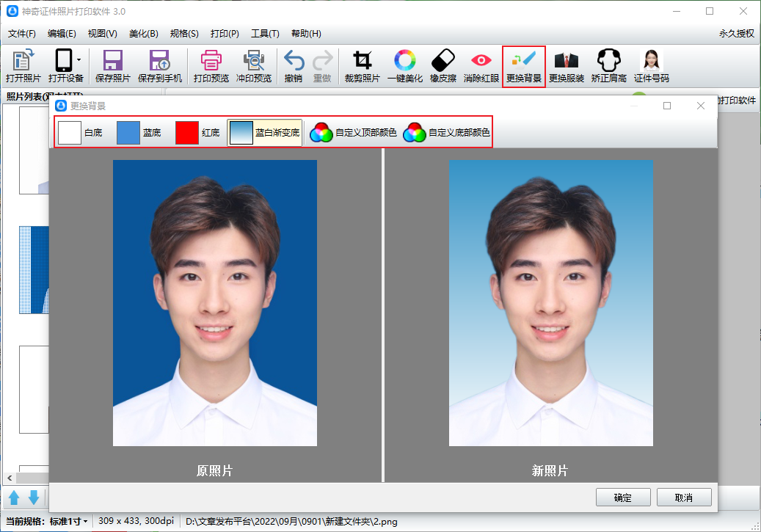761x532 pixels.
Task: Click the 撤销 undo arrow
Action: point(294,61)
